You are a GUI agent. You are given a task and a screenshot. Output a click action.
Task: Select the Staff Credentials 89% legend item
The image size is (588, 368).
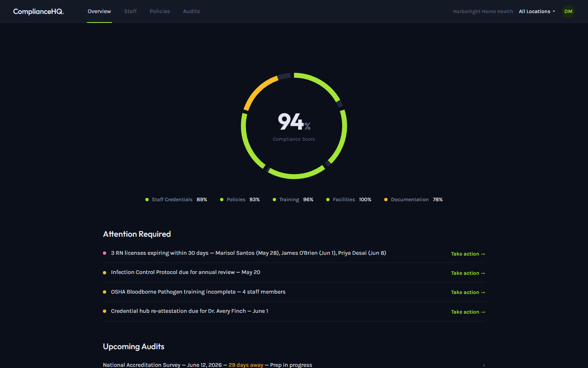176,200
